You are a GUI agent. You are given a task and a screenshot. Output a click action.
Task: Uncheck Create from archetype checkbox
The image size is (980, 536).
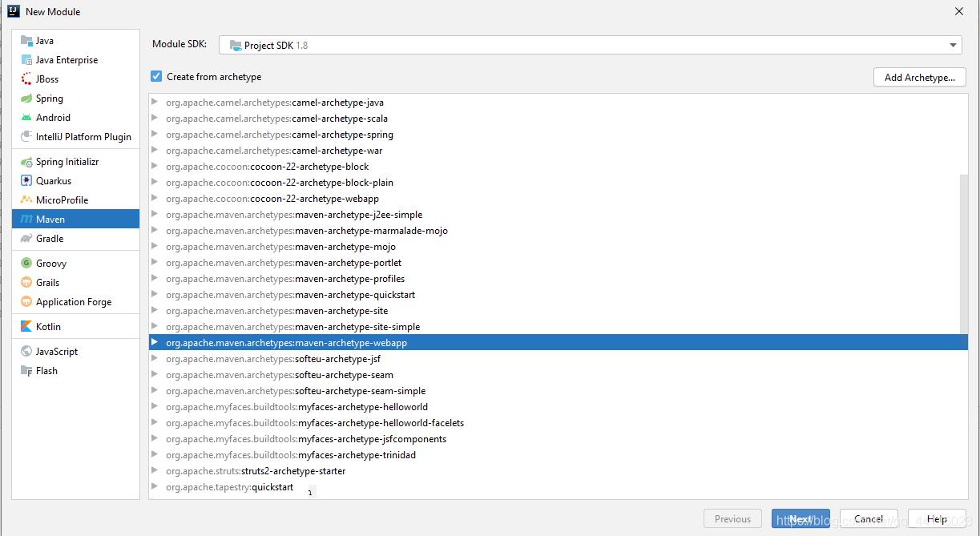pos(156,77)
